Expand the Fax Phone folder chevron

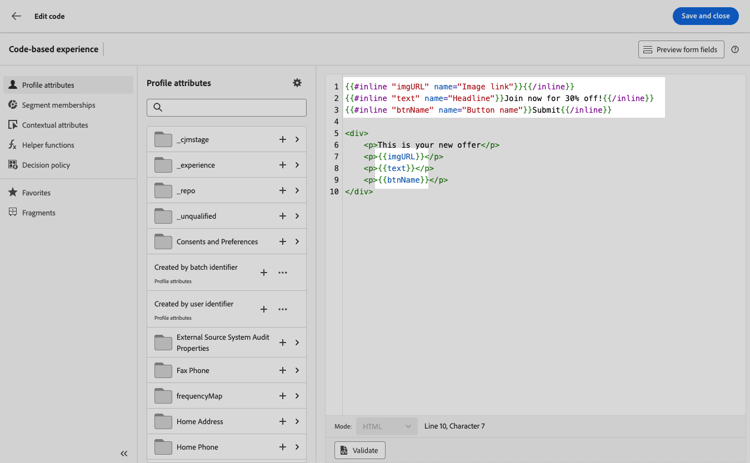(297, 371)
